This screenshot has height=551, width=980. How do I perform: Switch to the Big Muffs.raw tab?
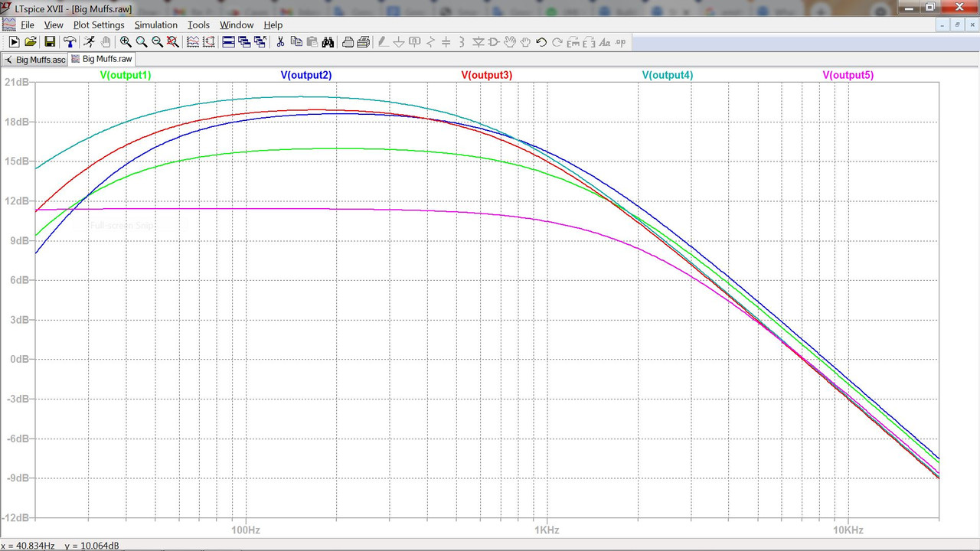tap(102, 59)
